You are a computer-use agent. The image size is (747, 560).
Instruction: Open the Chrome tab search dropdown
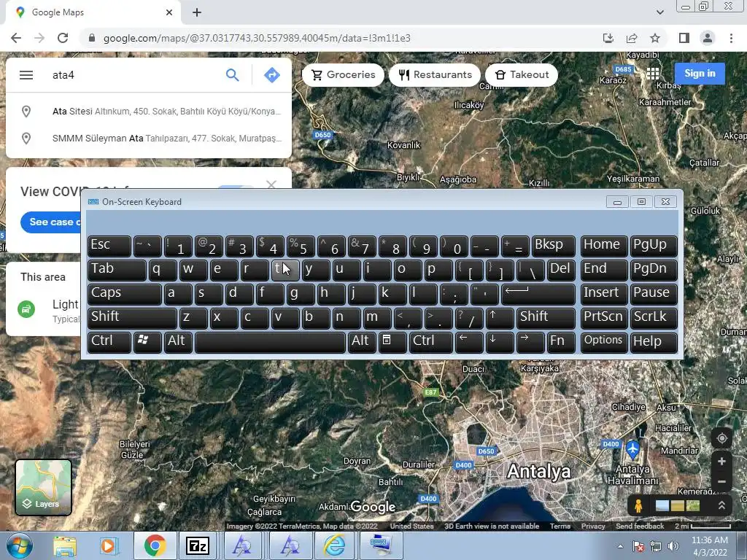tap(659, 12)
